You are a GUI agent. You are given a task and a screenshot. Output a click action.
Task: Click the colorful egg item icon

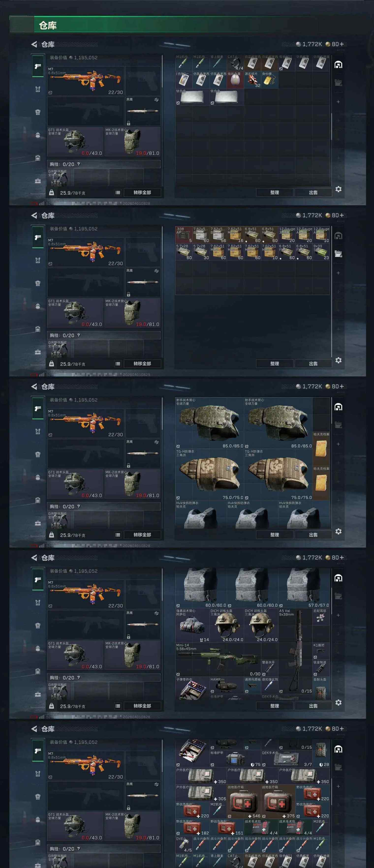tap(235, 80)
